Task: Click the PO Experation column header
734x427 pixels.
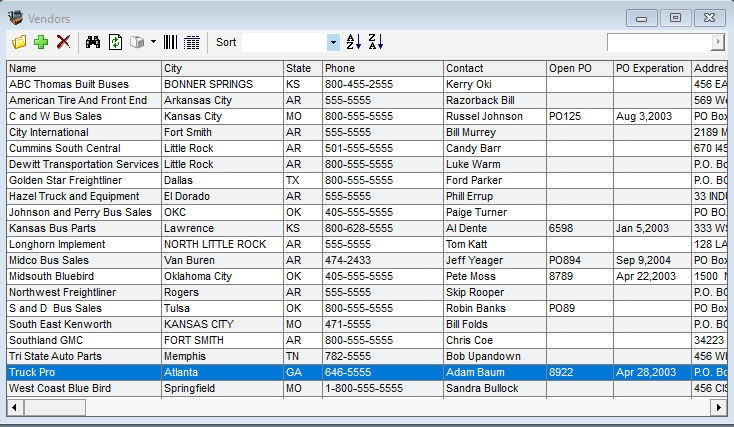Action: (653, 68)
